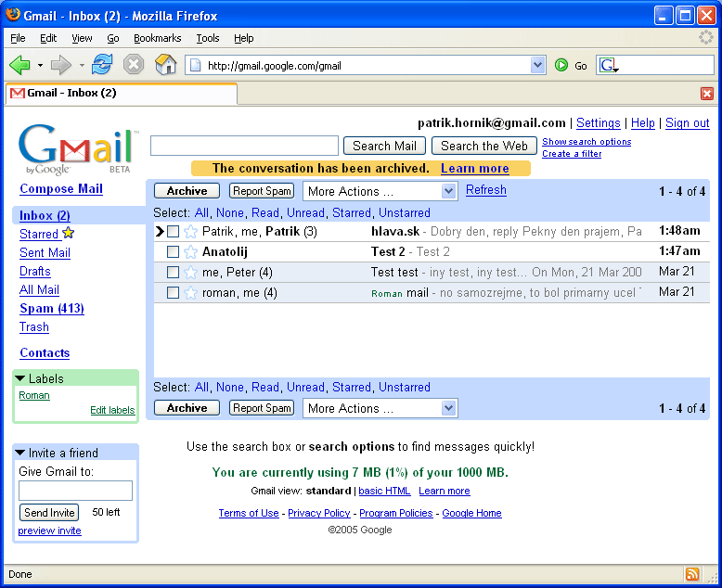Open the top More Actions dropdown
This screenshot has height=588, width=722.
[x=380, y=191]
